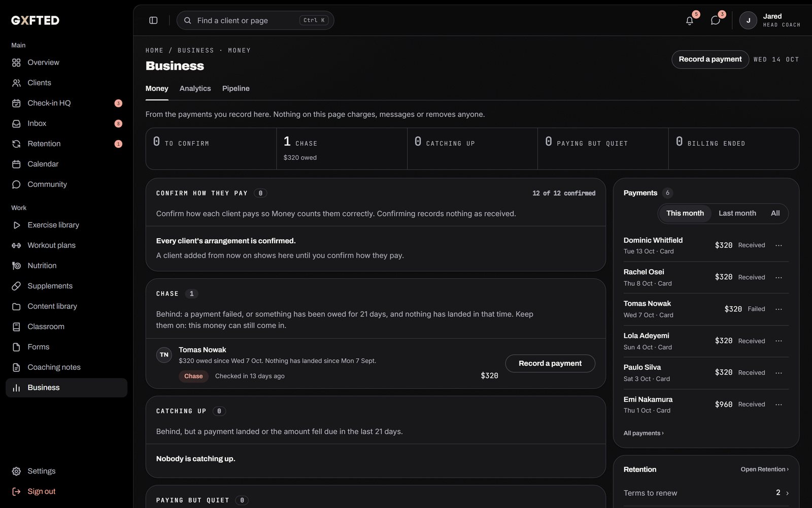The height and width of the screenshot is (508, 812).
Task: Open more options for Emi Nakamura payment
Action: (x=779, y=404)
